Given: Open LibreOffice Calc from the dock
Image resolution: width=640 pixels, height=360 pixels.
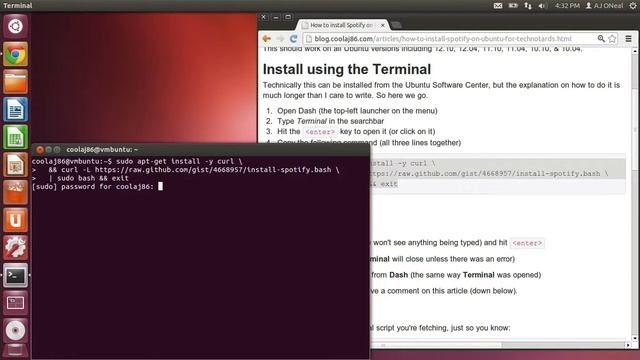Looking at the screenshot, I should point(16,137).
